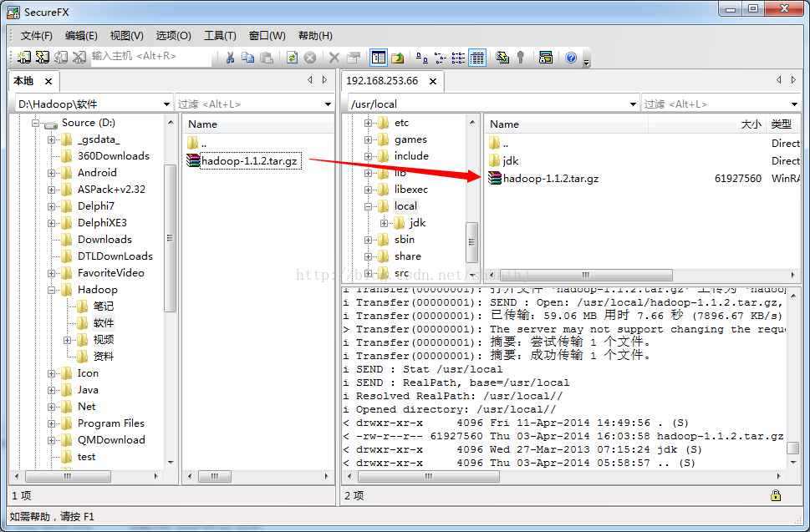Click the Up one folder icon

[398, 58]
